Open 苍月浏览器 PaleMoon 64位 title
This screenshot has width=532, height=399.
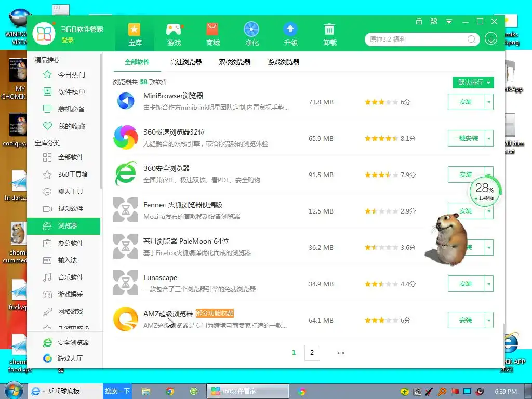click(x=186, y=241)
